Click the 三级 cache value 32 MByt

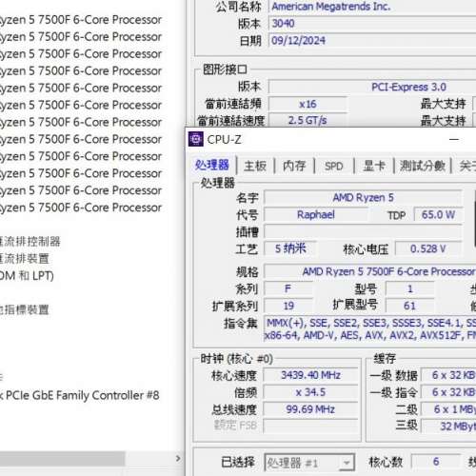[x=448, y=426]
